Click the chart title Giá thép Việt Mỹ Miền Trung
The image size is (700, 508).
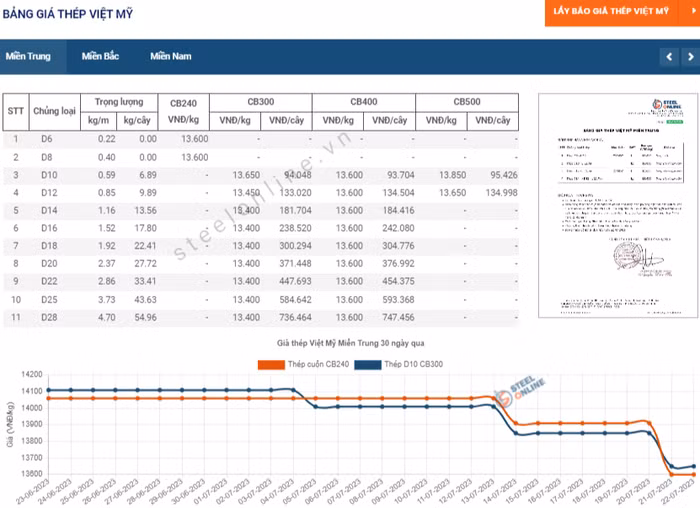(350, 343)
